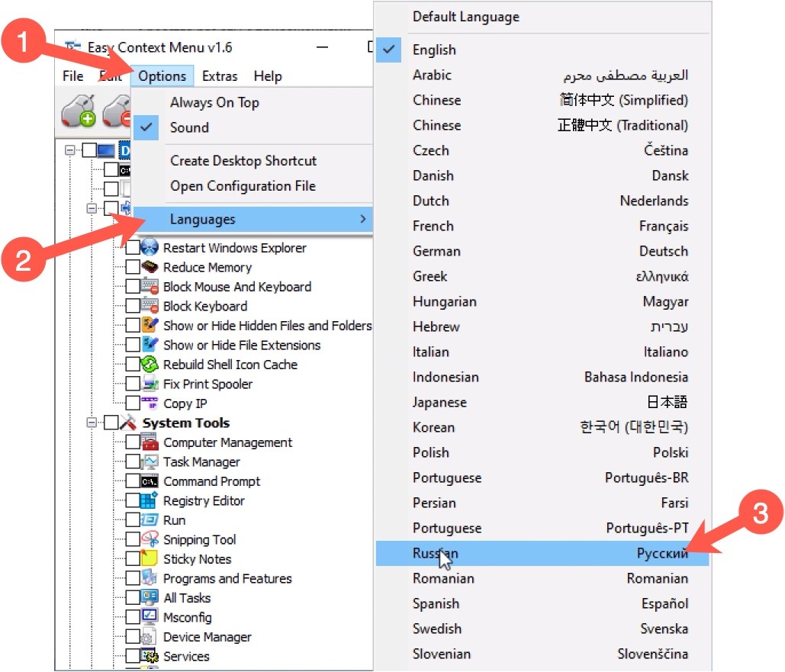
Task: Choose Portuguese Português-PT entry
Action: (x=542, y=528)
